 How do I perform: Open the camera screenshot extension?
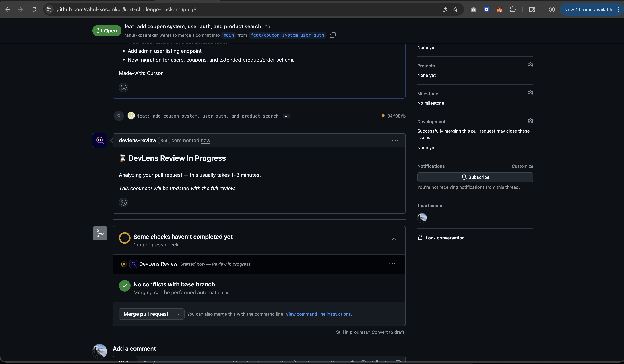474,9
